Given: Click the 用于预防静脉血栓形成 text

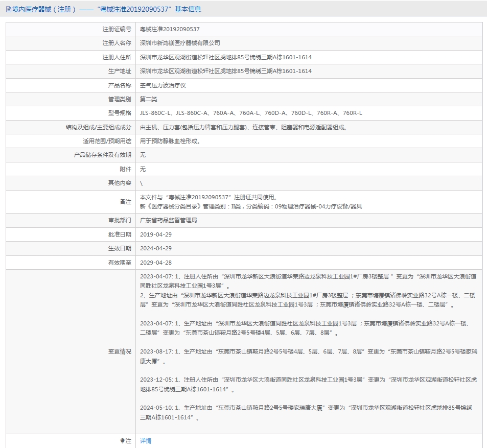Looking at the screenshot, I should tap(170, 142).
